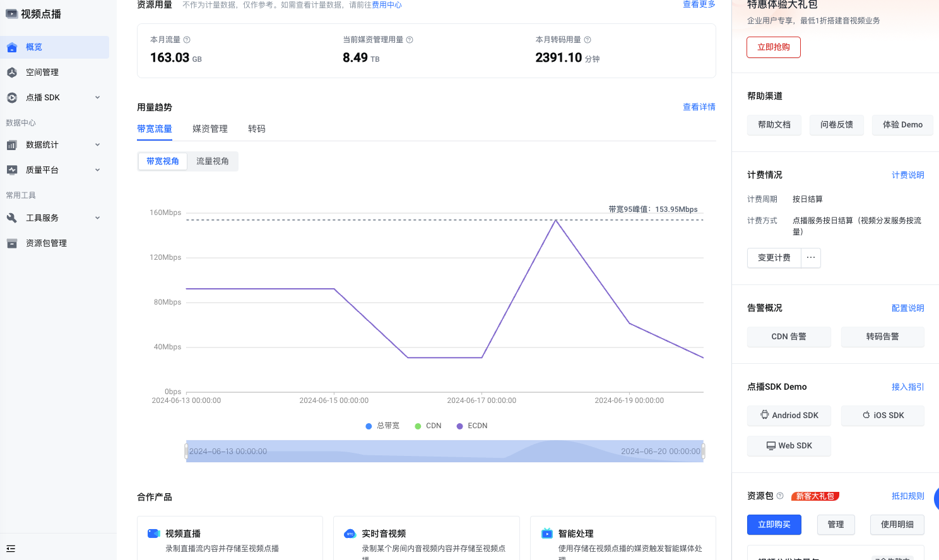939x560 pixels.
Task: Open 转码告警 button
Action: click(883, 337)
